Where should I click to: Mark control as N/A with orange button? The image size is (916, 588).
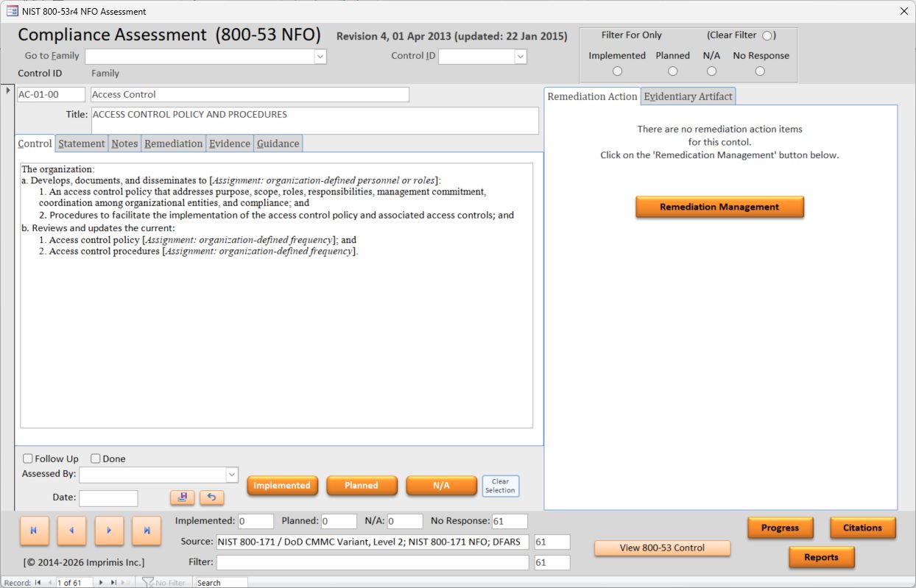[441, 486]
